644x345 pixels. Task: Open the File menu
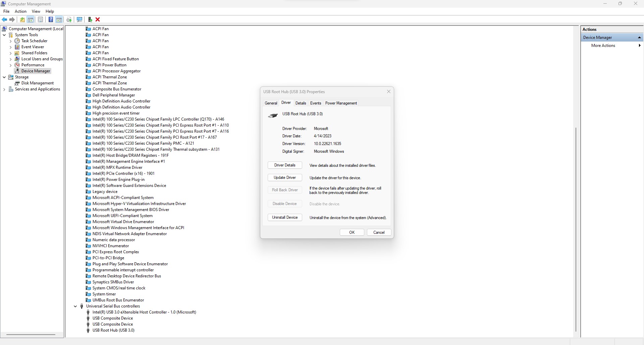pos(6,11)
